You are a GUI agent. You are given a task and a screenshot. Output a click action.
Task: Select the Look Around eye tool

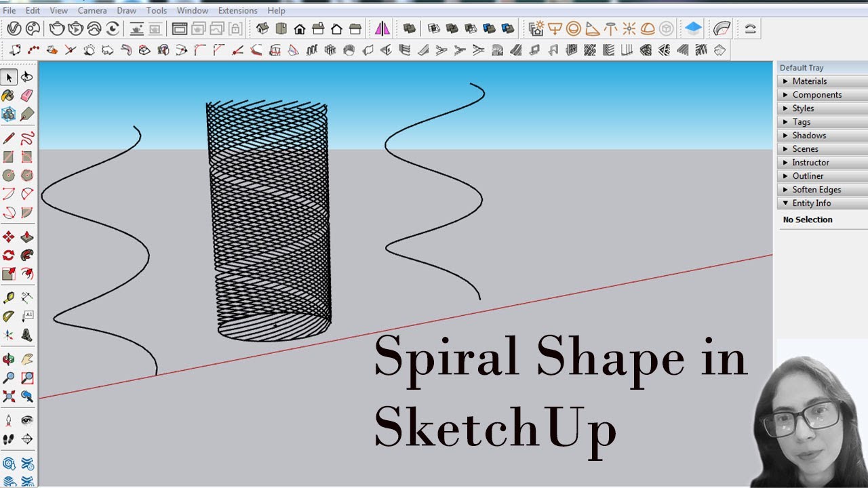[27, 420]
